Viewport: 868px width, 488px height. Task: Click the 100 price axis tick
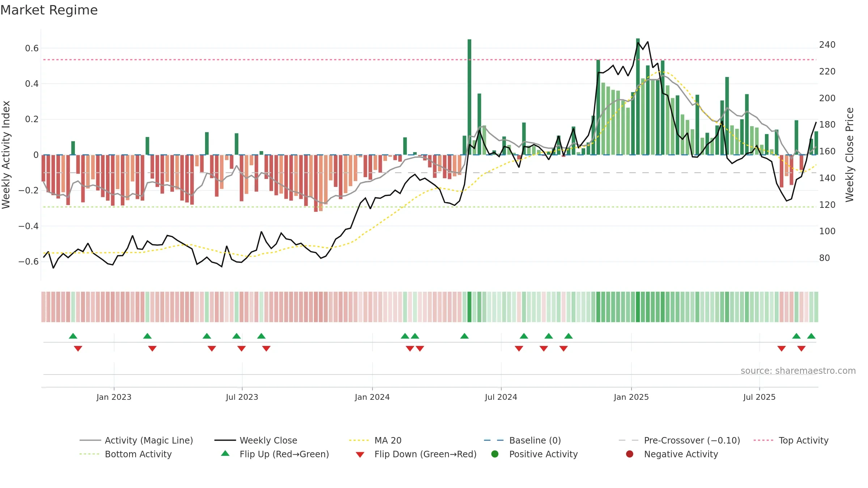pos(827,231)
